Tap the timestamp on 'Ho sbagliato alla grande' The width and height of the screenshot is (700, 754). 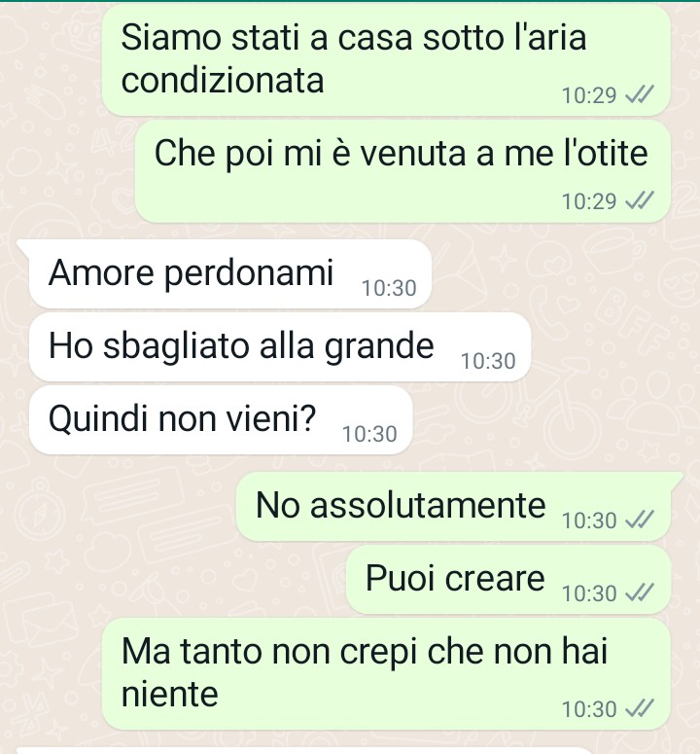[x=488, y=361]
